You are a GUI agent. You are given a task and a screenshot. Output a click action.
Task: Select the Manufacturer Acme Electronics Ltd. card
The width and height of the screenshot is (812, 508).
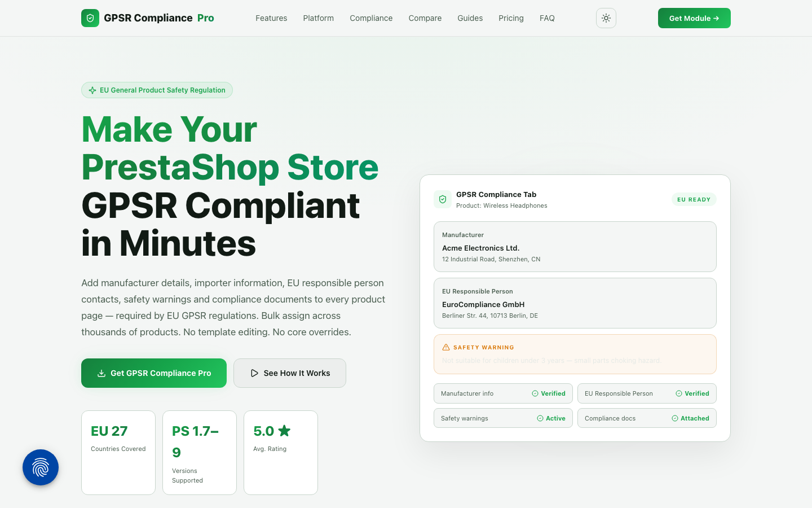pos(575,247)
